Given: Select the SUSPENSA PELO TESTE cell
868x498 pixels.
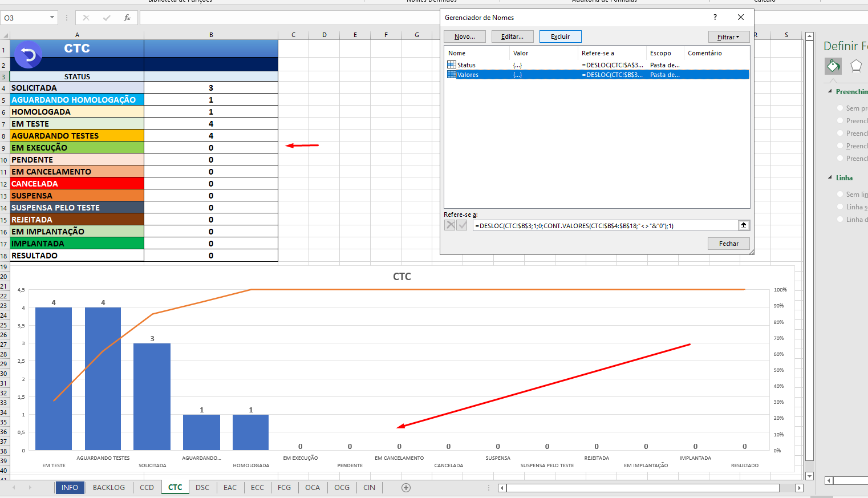Looking at the screenshot, I should 77,207.
